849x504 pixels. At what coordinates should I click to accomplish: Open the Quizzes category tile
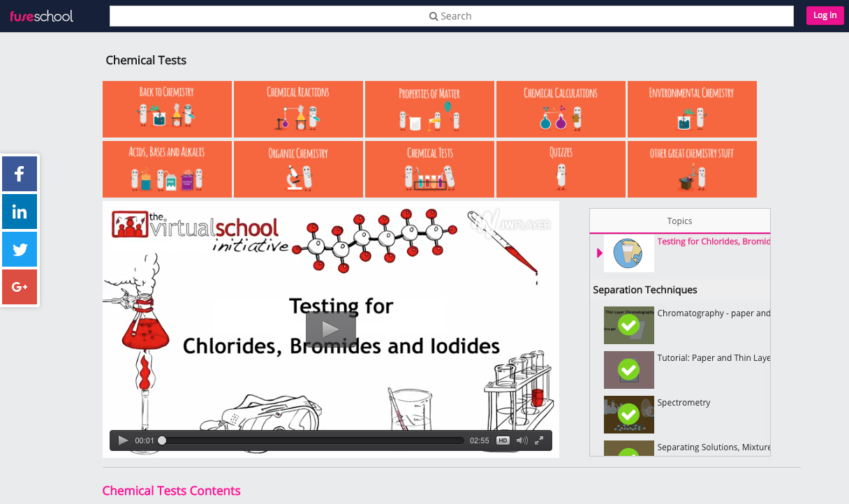(561, 169)
